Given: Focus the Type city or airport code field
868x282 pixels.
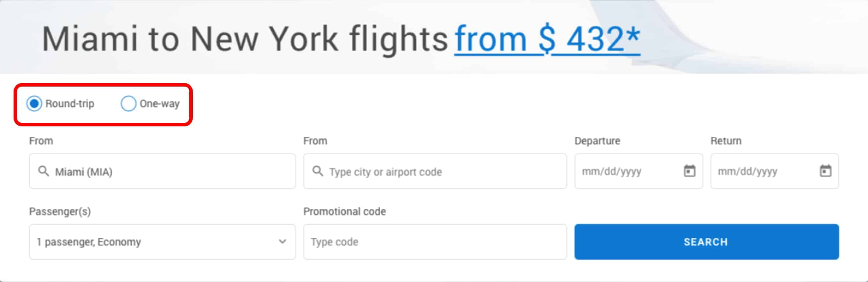Looking at the screenshot, I should click(435, 171).
